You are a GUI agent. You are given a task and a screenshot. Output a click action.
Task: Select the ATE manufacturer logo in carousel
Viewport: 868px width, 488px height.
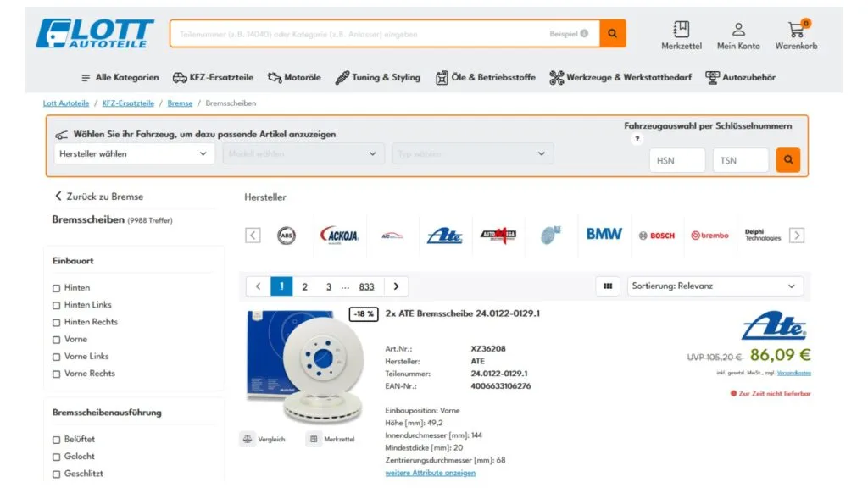(x=444, y=236)
